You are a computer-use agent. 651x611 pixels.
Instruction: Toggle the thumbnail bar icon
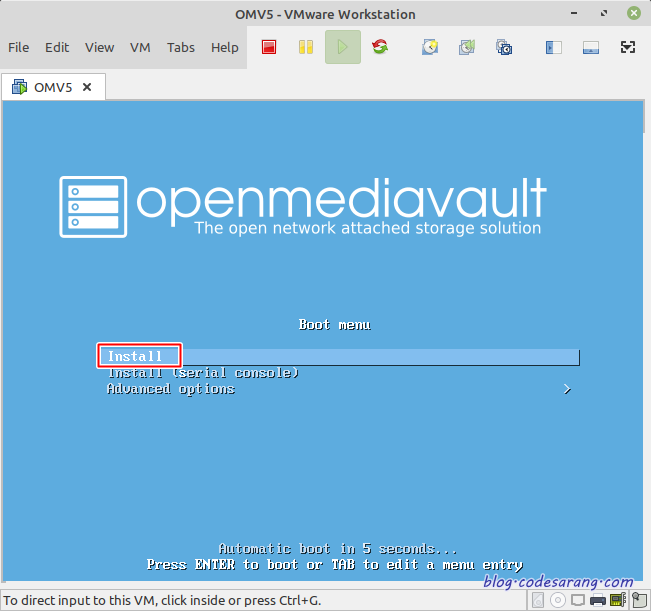[590, 47]
